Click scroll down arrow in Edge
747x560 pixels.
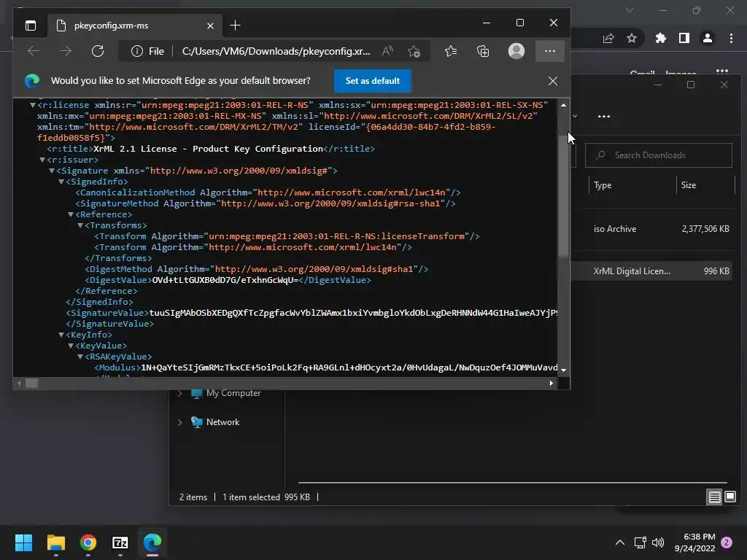click(x=564, y=370)
